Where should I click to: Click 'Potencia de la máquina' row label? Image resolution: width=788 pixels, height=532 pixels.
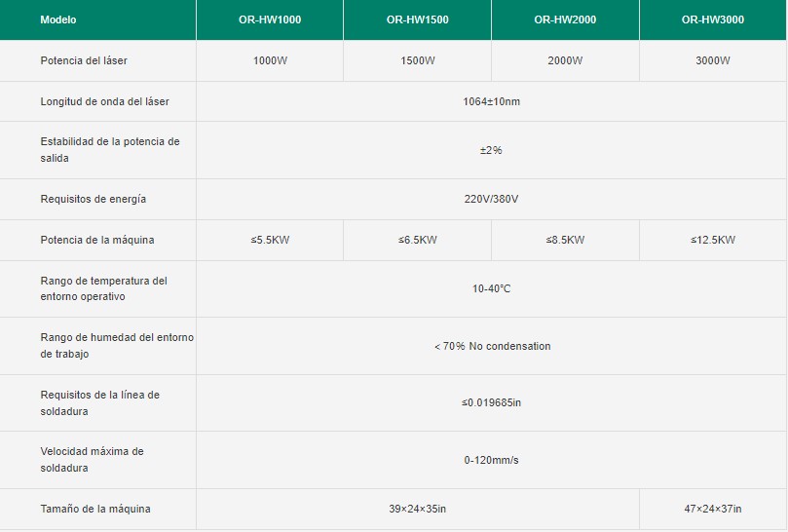(x=97, y=240)
